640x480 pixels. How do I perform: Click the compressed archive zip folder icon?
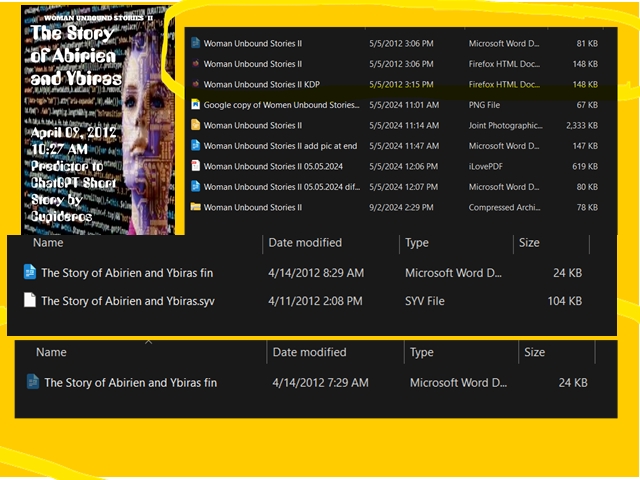[x=195, y=208]
